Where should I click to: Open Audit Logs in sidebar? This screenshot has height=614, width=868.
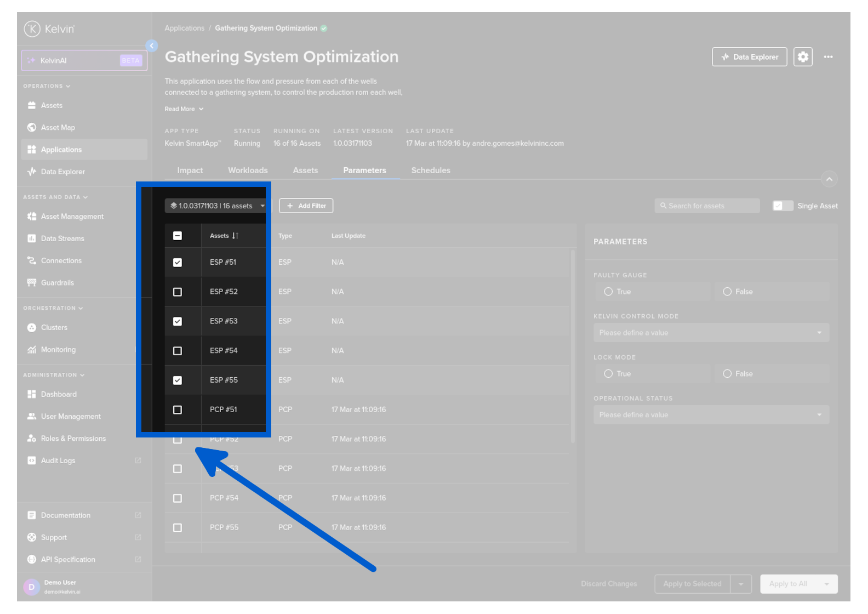click(x=58, y=461)
